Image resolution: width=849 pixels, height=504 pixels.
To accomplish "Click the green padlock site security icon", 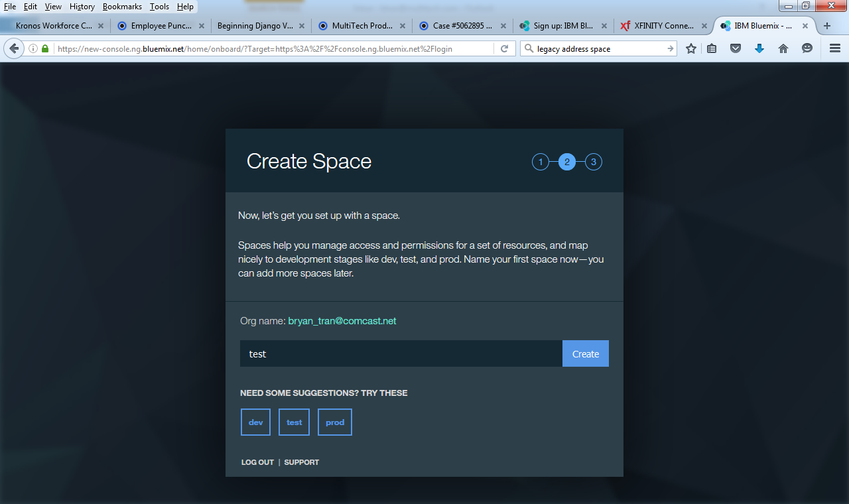I will 45,48.
